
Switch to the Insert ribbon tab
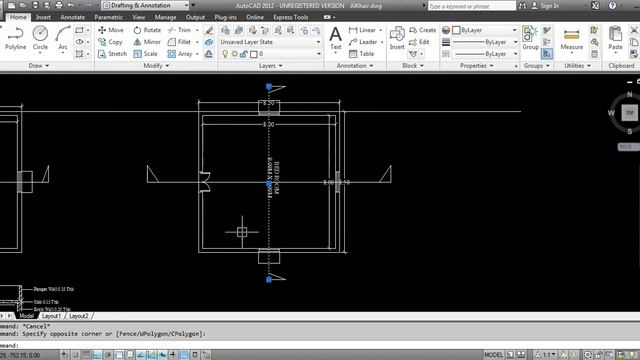pyautogui.click(x=43, y=17)
